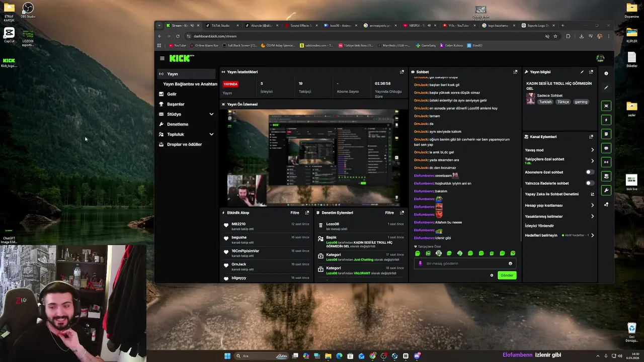Click the Turkish tag chip
This screenshot has width=644, height=362.
pos(545,102)
